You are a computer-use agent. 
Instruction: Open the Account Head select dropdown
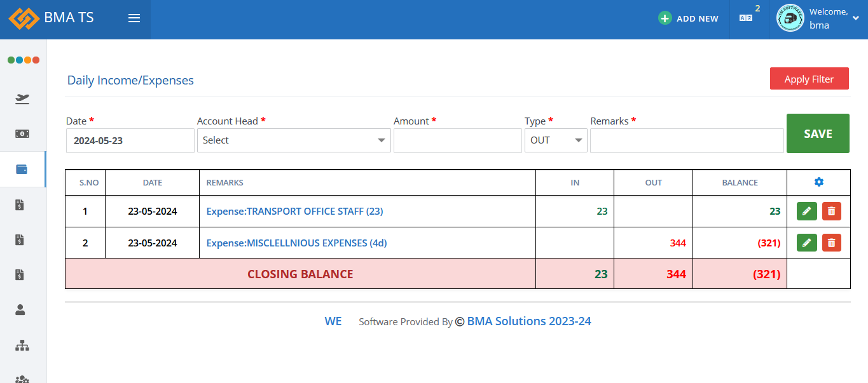pos(293,140)
